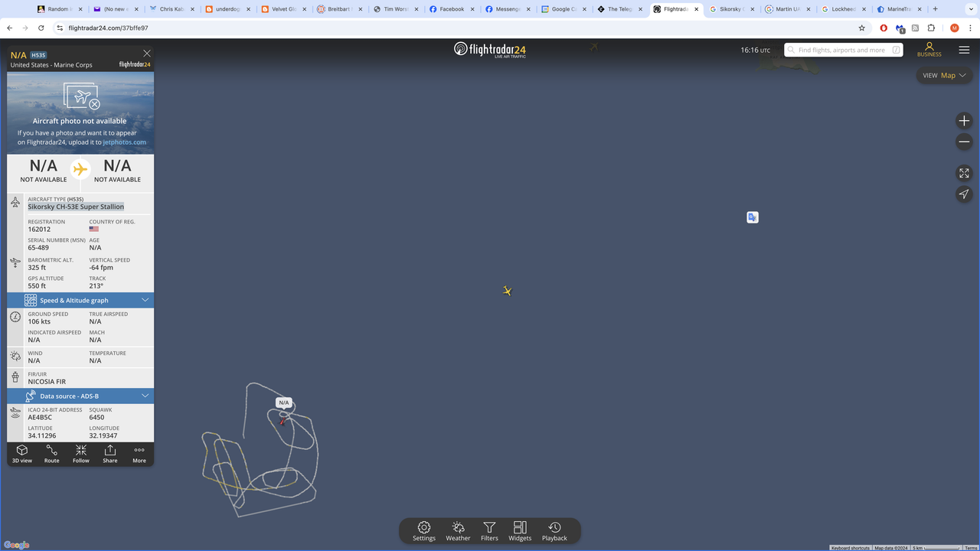Open the map Terms link
This screenshot has height=551, width=980.
pos(970,548)
